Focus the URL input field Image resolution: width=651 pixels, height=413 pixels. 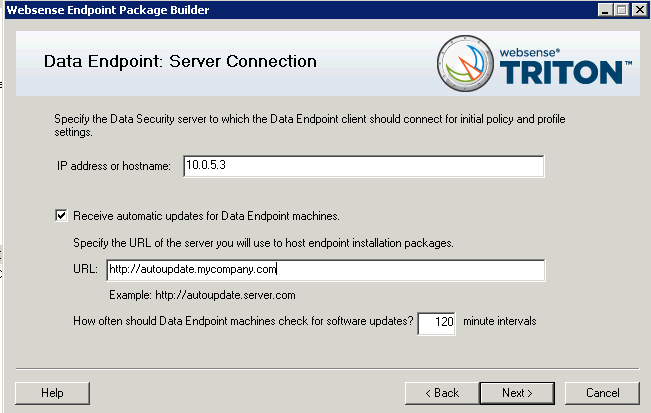point(326,270)
